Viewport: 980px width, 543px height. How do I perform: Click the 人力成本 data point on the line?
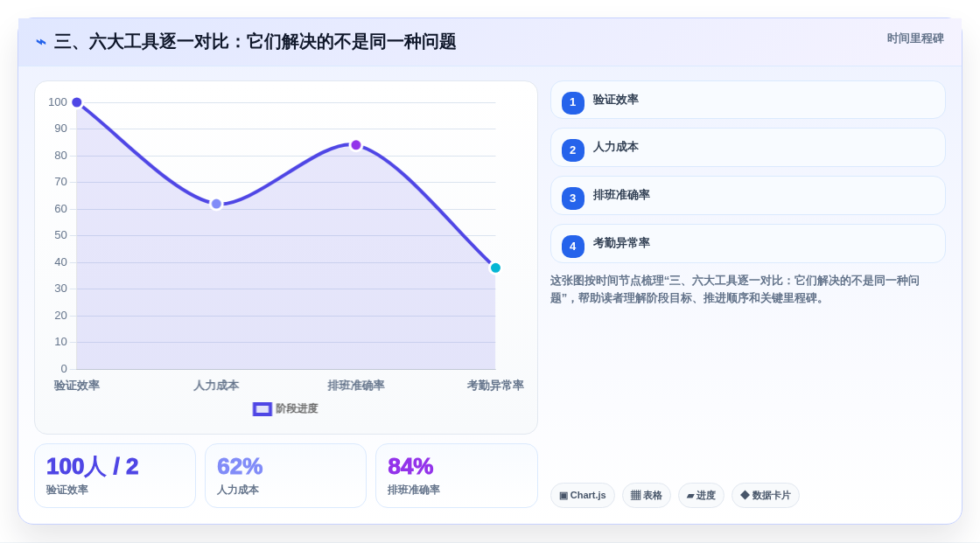tap(216, 204)
